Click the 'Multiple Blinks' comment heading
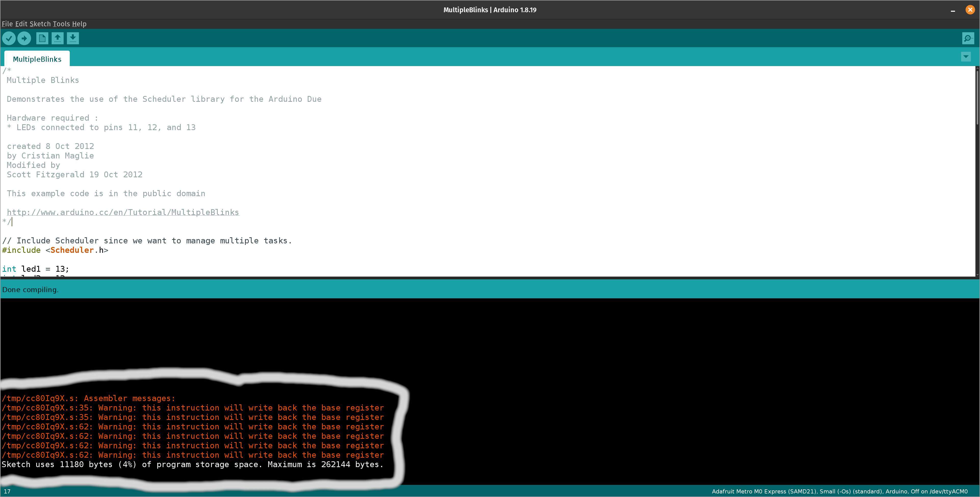This screenshot has width=980, height=497. coord(43,80)
